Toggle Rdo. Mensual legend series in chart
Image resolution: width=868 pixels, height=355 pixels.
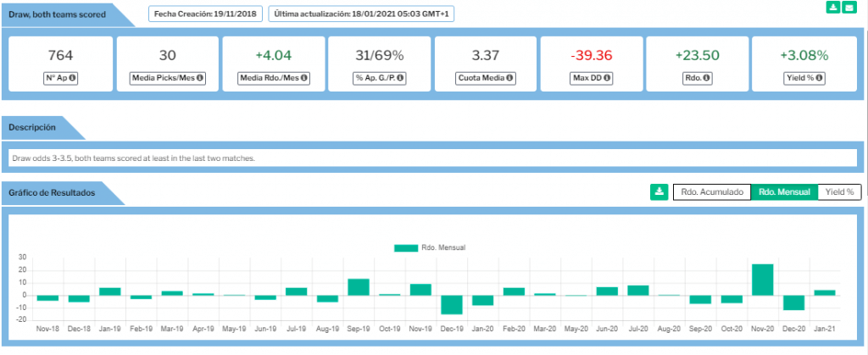pyautogui.click(x=431, y=247)
